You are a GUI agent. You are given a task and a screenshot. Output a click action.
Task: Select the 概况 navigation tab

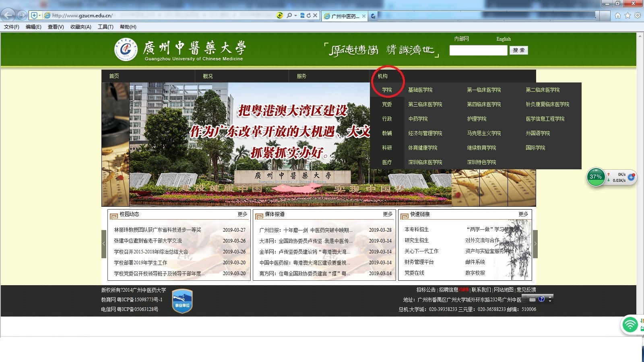[208, 76]
